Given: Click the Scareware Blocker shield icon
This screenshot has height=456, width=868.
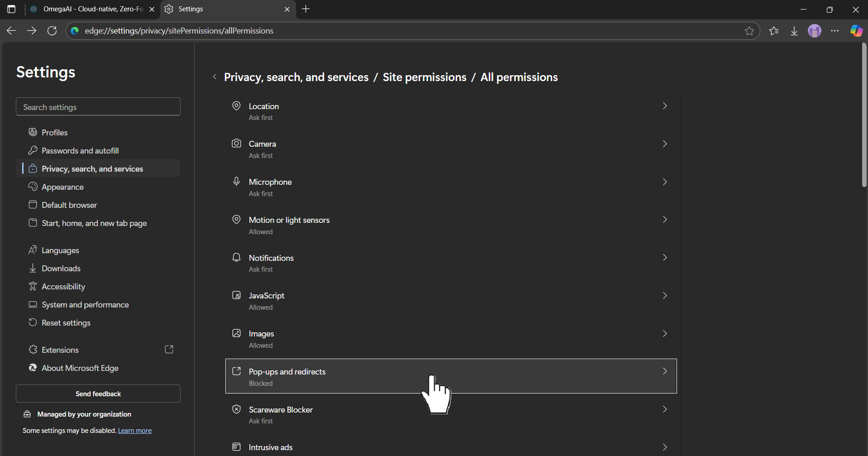Looking at the screenshot, I should pyautogui.click(x=237, y=409).
